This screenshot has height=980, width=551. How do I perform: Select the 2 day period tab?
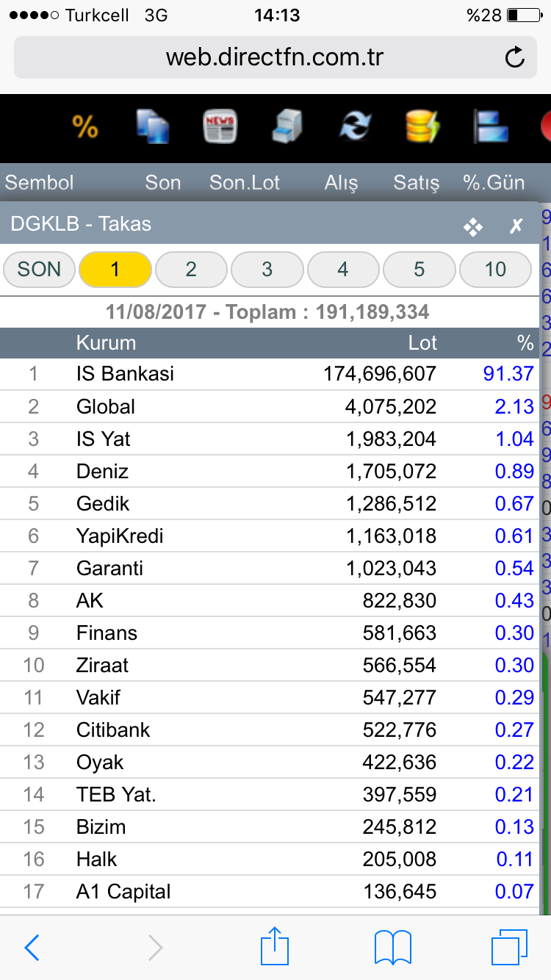(191, 270)
